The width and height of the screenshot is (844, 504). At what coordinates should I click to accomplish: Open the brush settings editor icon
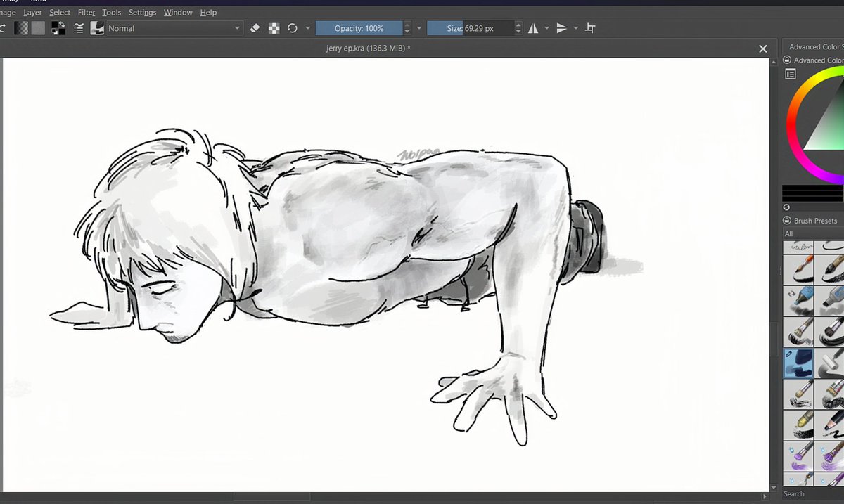[x=78, y=28]
